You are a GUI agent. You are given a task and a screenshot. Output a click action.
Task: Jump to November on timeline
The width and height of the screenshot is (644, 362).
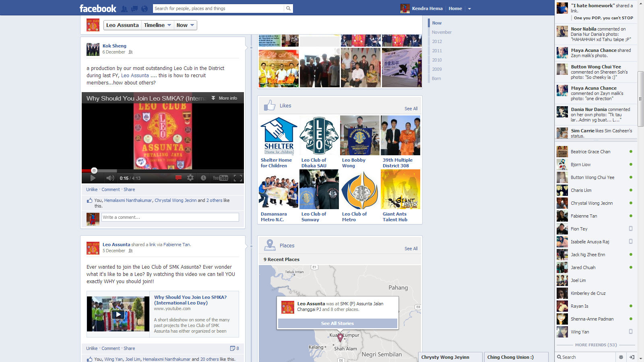(x=442, y=32)
